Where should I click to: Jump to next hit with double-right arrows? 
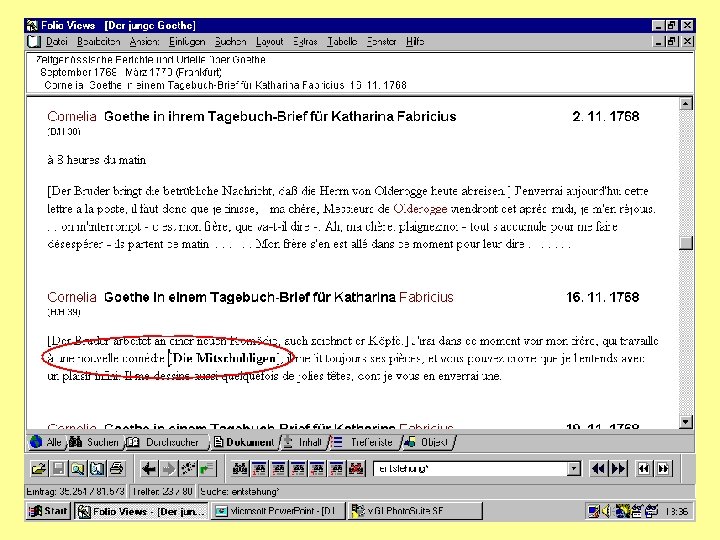click(618, 469)
